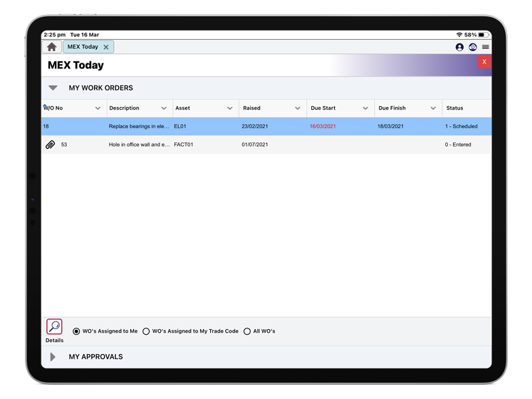Tap the battery indicator in status bar
532x399 pixels.
(484, 35)
